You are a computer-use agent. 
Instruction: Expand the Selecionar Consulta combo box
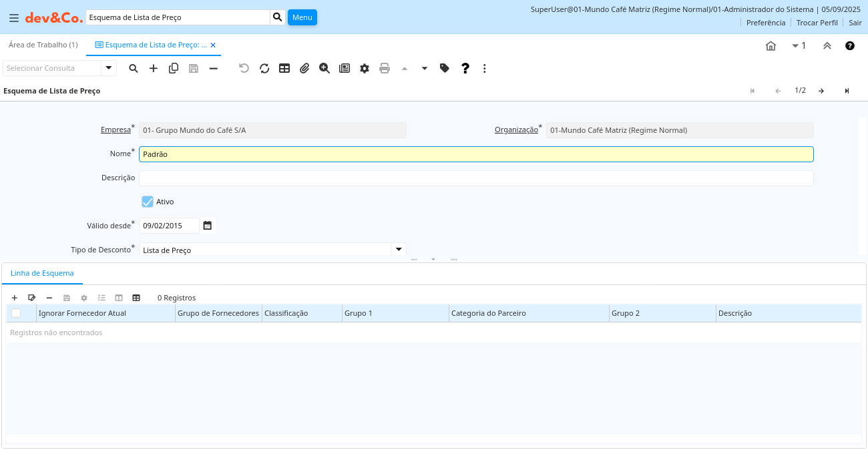click(109, 68)
